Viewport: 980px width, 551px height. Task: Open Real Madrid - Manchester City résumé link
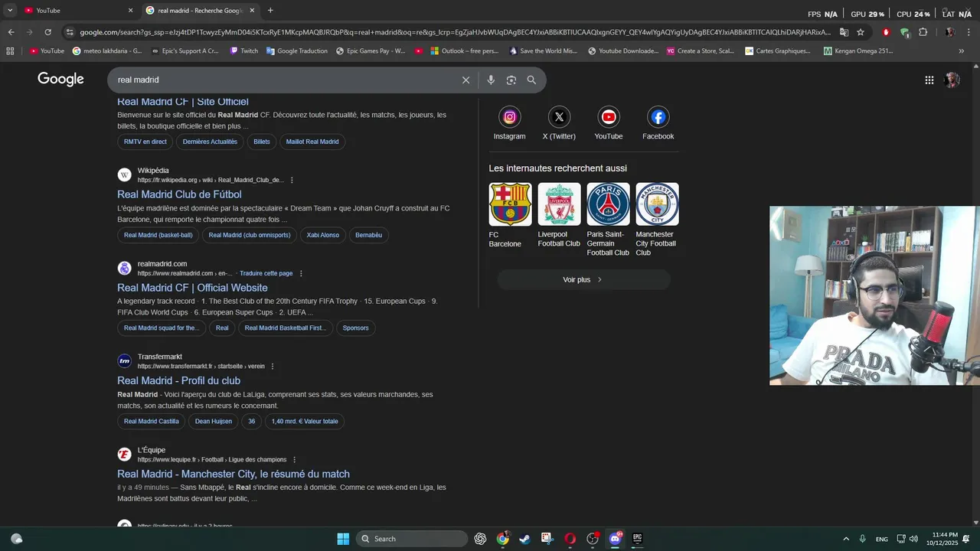point(234,474)
